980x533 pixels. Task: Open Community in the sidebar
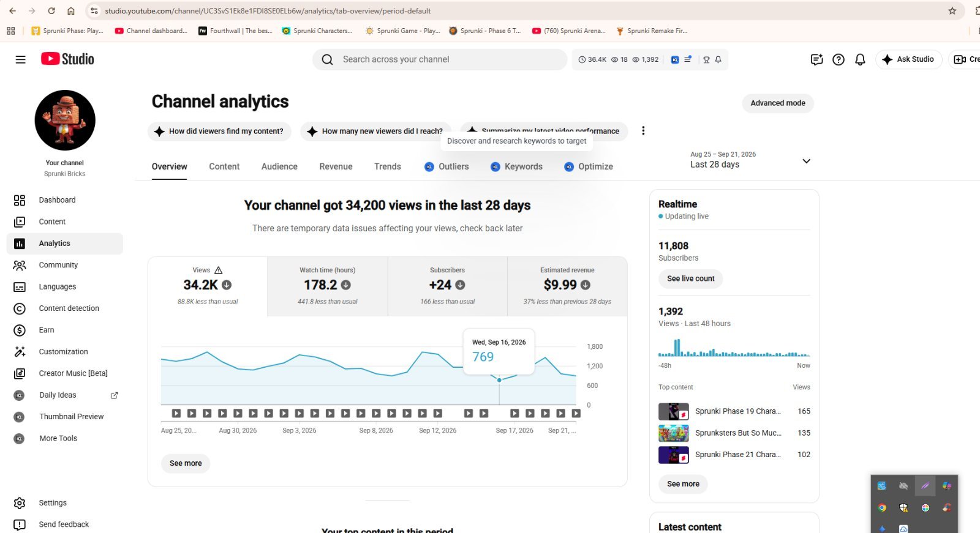coord(64,265)
